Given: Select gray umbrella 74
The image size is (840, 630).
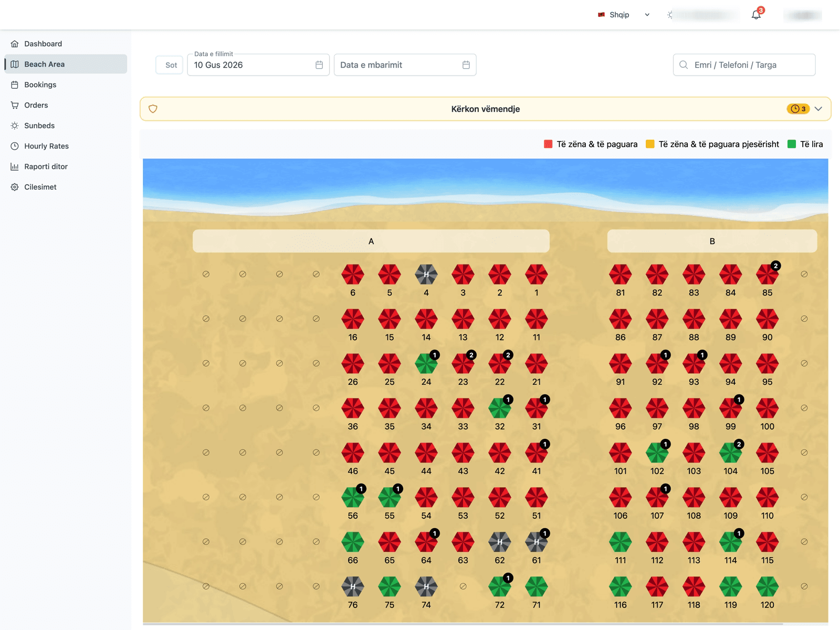Looking at the screenshot, I should [426, 587].
